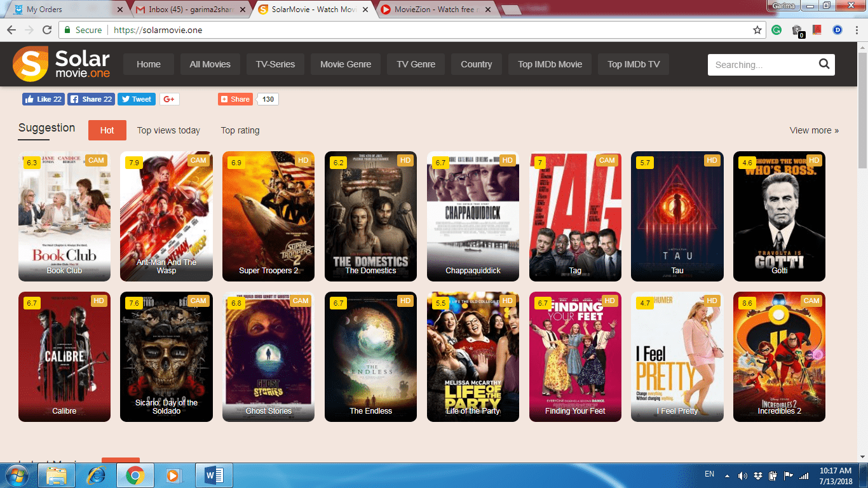Open Top IMDb Movie page
Viewport: 868px width, 488px height.
[550, 64]
